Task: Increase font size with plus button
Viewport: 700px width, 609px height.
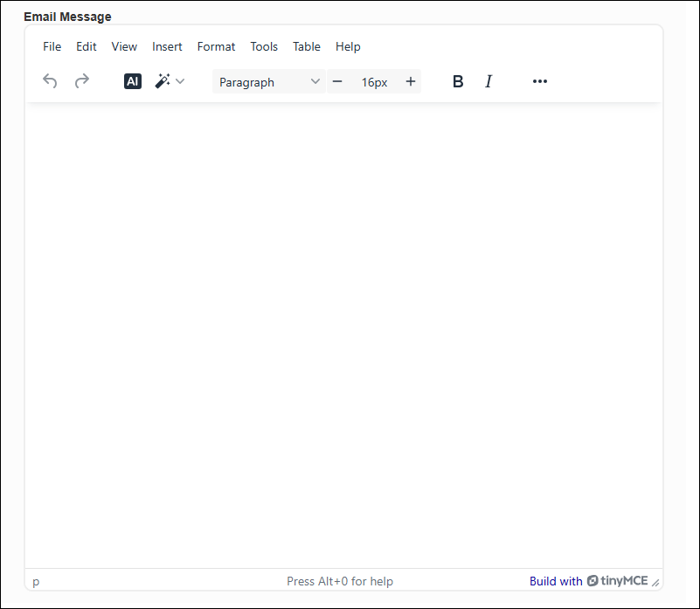Action: pyautogui.click(x=411, y=82)
